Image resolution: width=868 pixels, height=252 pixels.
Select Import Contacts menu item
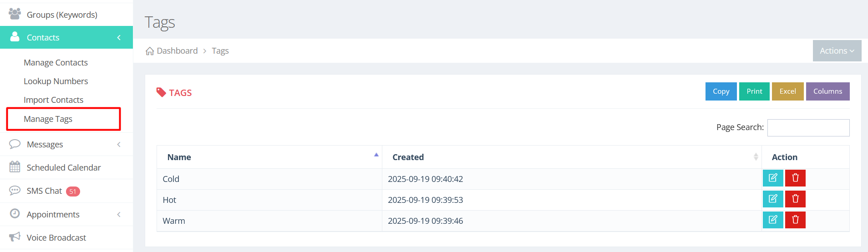pyautogui.click(x=53, y=100)
